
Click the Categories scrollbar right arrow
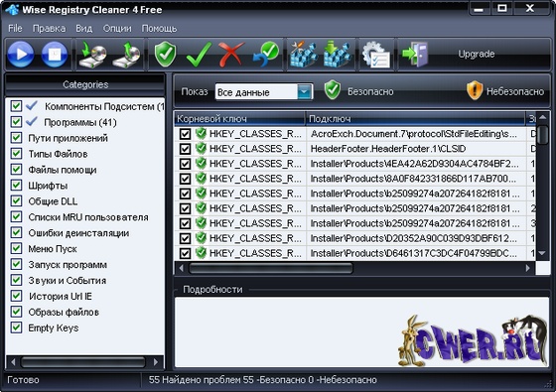click(x=156, y=362)
